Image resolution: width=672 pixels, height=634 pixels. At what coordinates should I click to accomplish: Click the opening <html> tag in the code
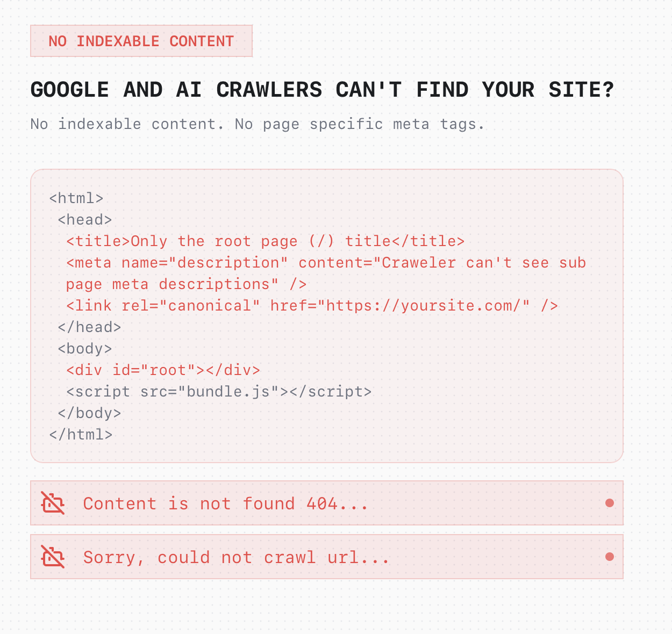pos(76,198)
